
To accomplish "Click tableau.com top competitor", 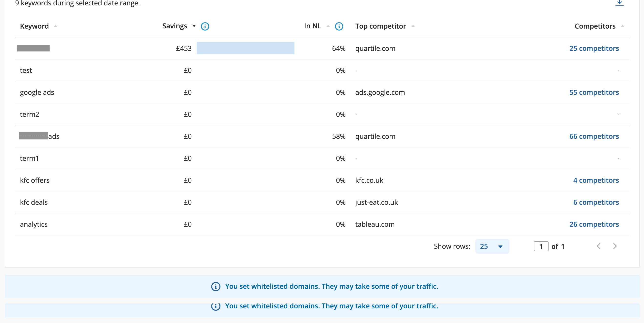I will point(375,225).
